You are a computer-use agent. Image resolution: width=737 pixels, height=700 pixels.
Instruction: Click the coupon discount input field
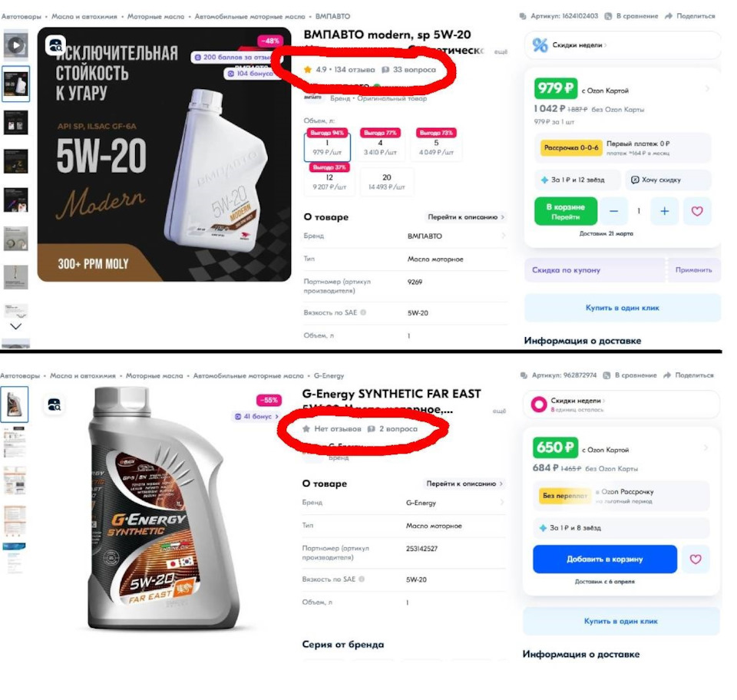(x=594, y=270)
